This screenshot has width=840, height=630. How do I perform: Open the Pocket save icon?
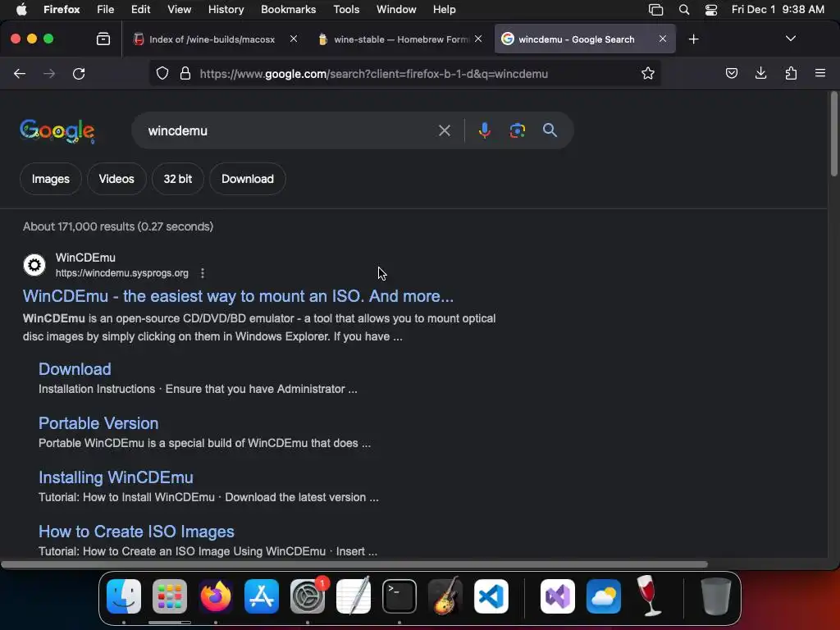coord(731,73)
